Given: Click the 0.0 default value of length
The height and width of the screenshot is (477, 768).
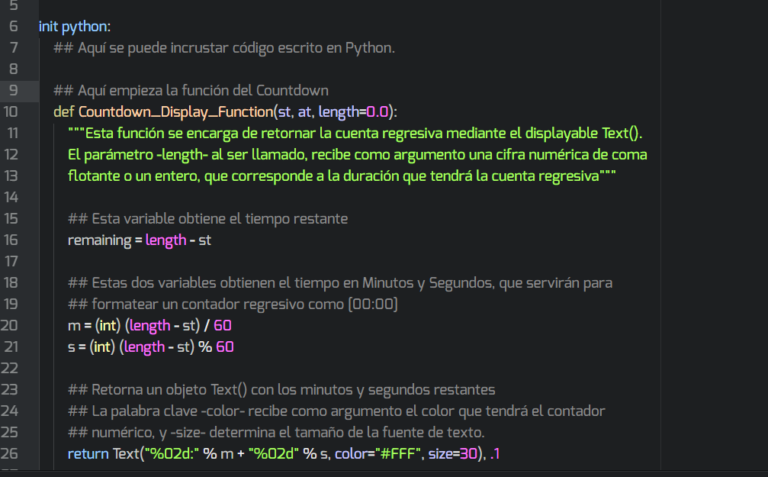Looking at the screenshot, I should [377, 111].
